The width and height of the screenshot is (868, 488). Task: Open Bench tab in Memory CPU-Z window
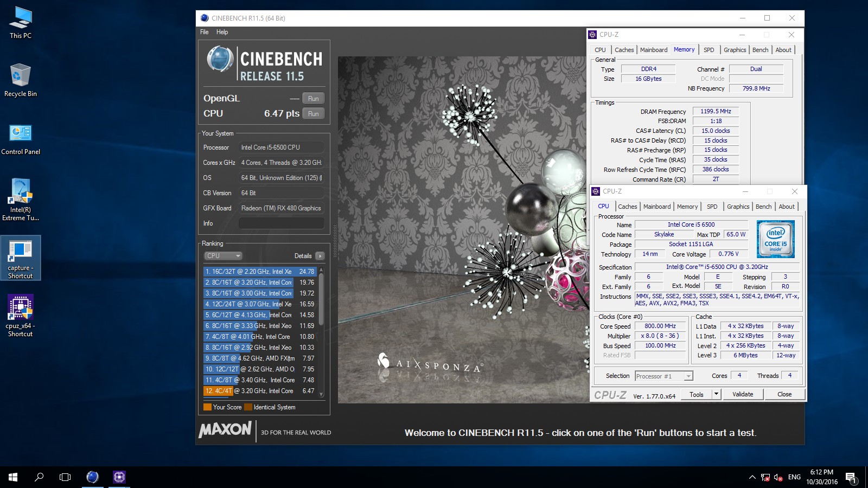760,50
